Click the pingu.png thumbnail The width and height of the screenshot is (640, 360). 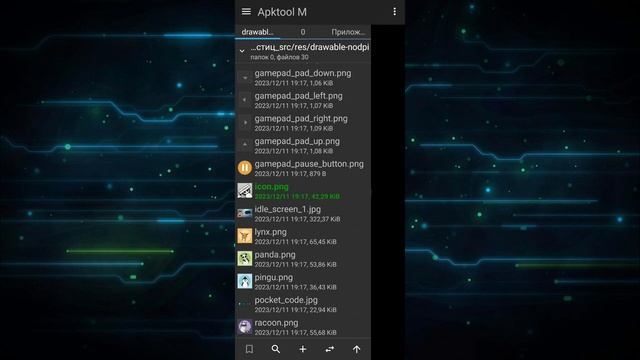tap(244, 281)
